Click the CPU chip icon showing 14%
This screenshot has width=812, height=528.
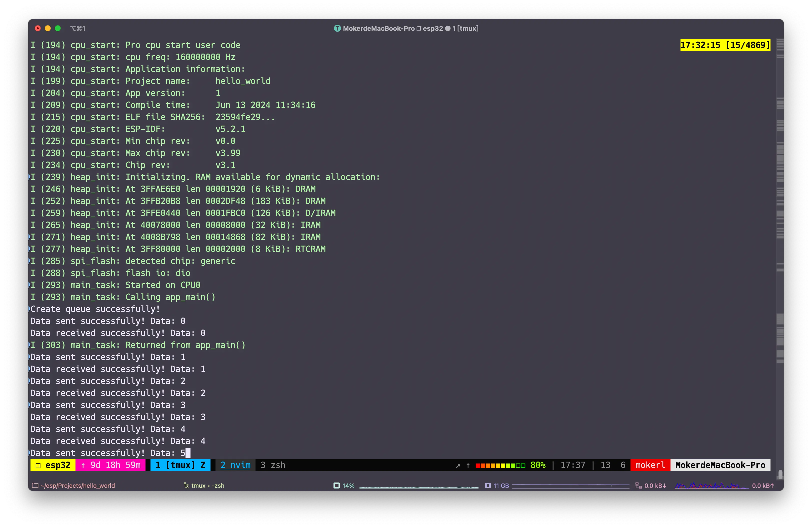pyautogui.click(x=337, y=485)
